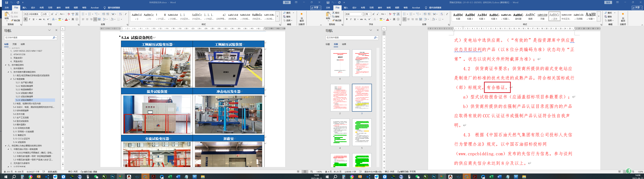Click the format painter 格式刷 in the left window
The height and width of the screenshot is (179, 644).
point(16,20)
